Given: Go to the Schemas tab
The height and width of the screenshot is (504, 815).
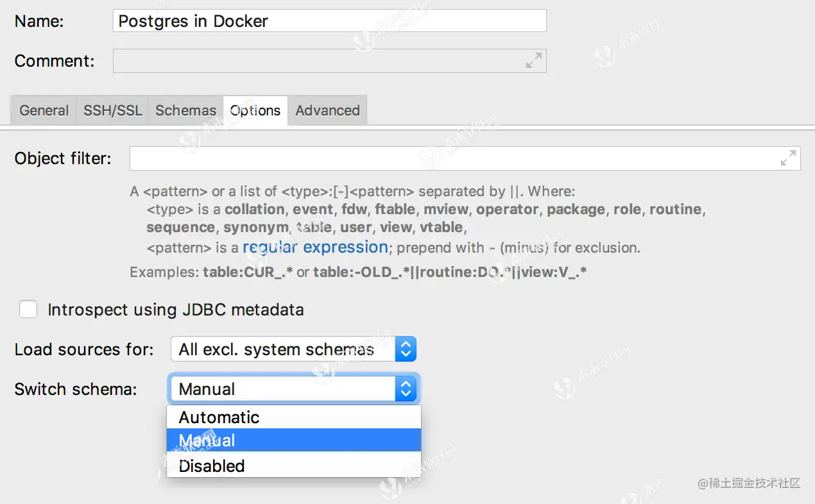Looking at the screenshot, I should coord(185,110).
